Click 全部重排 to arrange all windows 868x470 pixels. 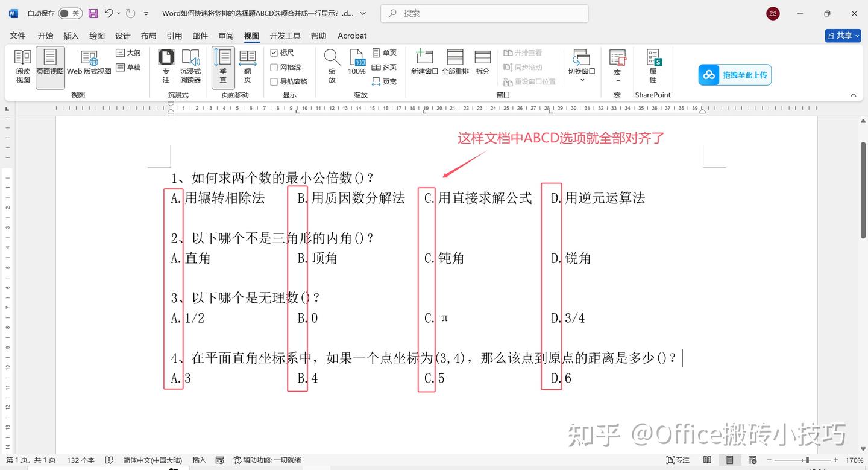(454, 63)
